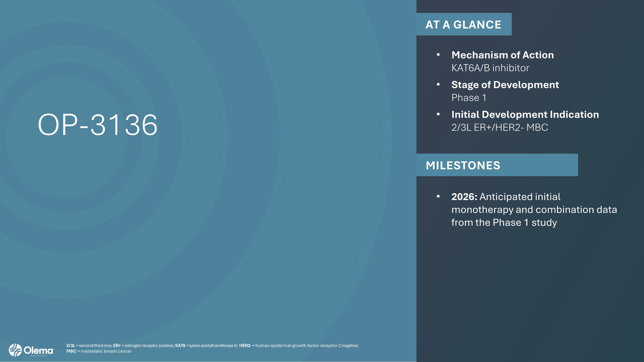
Task: Click the Olema circular logo icon
Action: [15, 350]
